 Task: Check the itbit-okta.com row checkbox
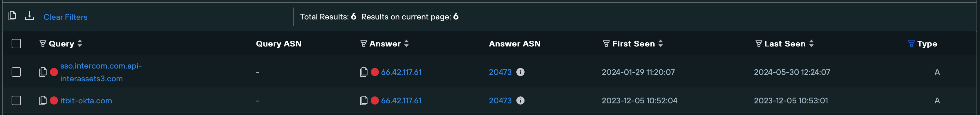(16, 100)
